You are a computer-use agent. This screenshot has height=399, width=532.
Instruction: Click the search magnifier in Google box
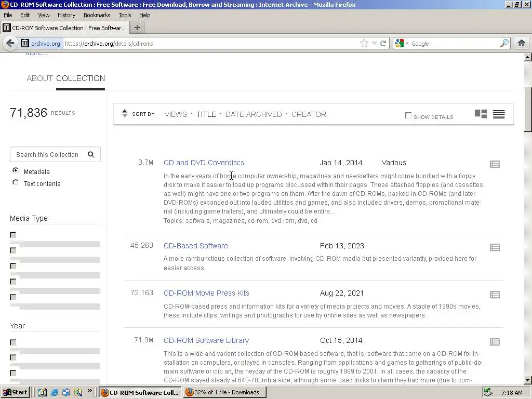[504, 43]
